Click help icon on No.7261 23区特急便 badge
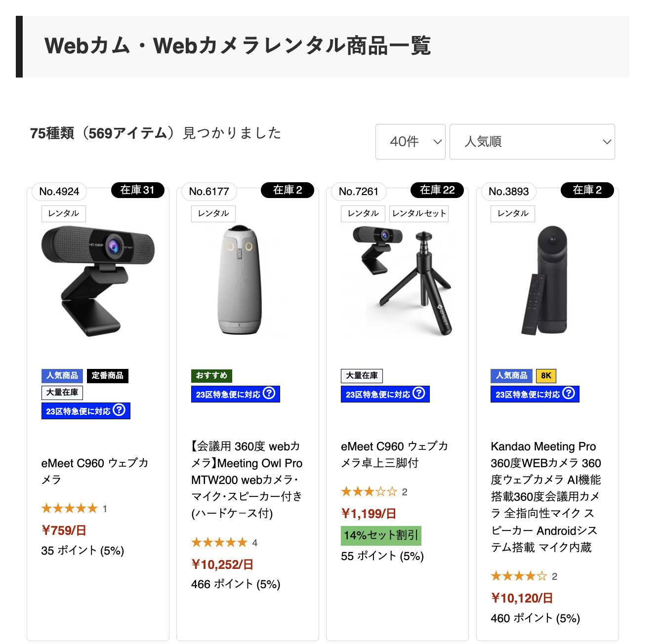The width and height of the screenshot is (663, 644). 418,393
